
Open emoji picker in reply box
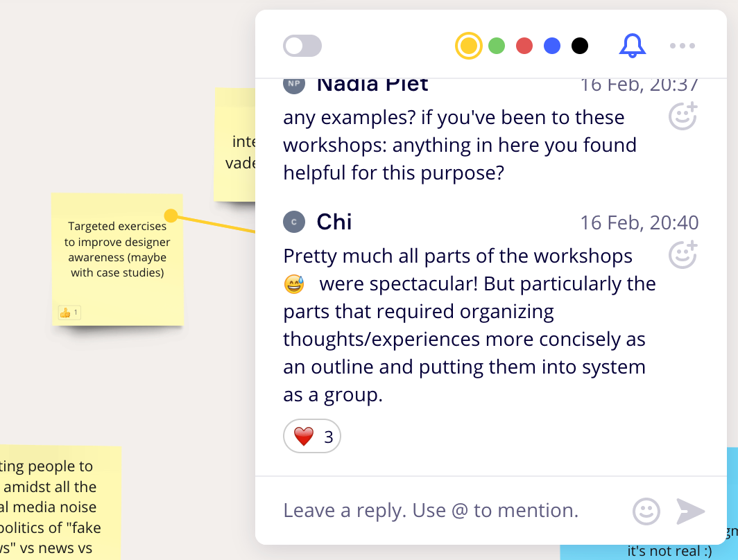click(646, 511)
